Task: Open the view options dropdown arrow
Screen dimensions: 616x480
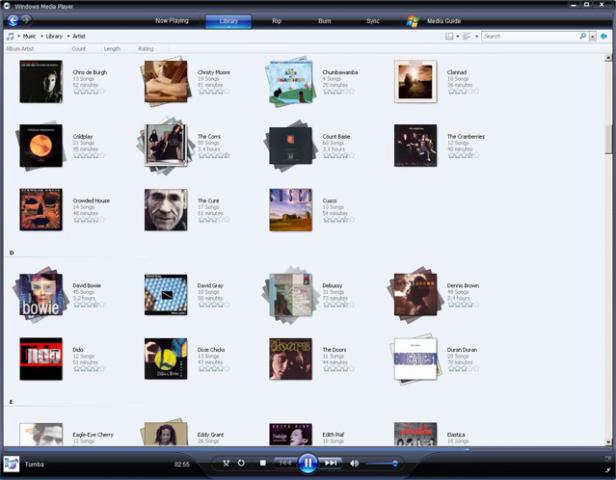Action: click(477, 37)
